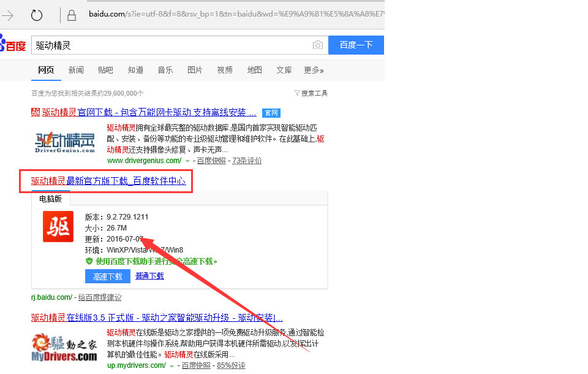588x374 pixels.
Task: Click the padlock site security icon
Action: click(71, 15)
